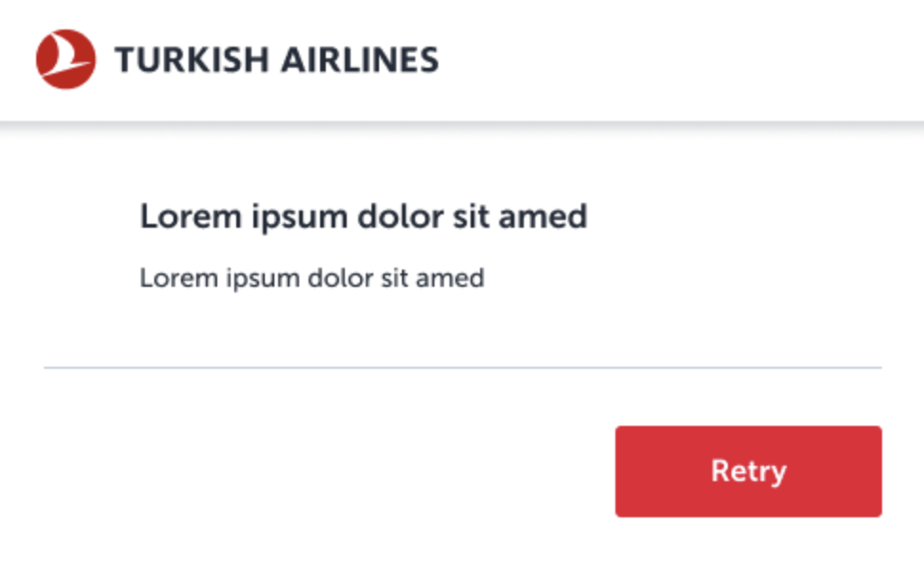Click the word "dolor" in the bold heading
Screen dimensions: 924x564
pyautogui.click(x=393, y=216)
